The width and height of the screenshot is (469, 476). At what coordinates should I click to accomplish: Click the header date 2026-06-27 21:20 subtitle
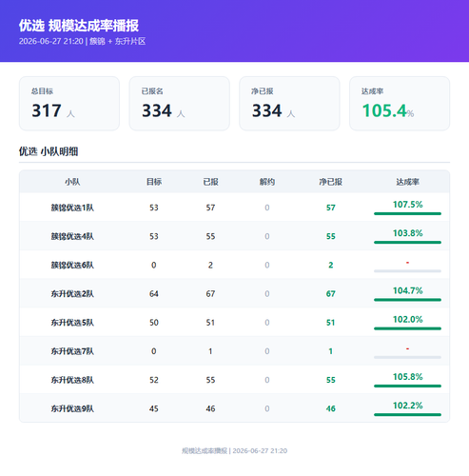82,41
